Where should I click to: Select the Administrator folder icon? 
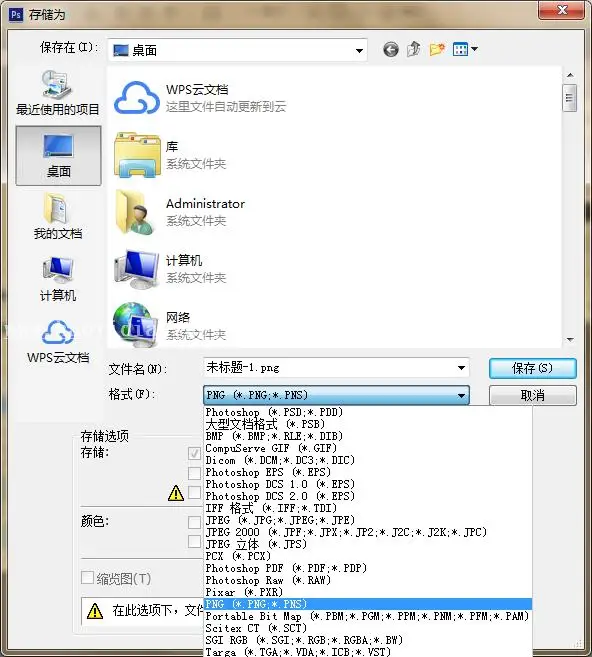[136, 212]
